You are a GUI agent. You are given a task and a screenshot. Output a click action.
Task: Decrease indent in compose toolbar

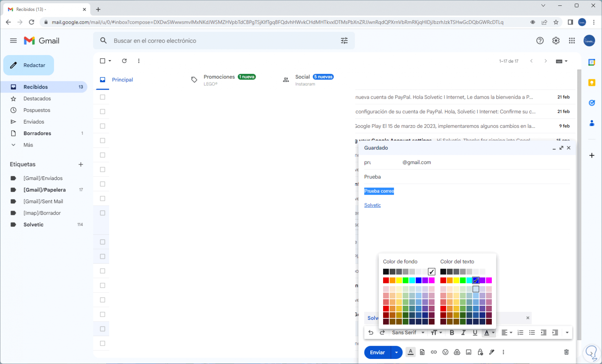[x=544, y=332]
